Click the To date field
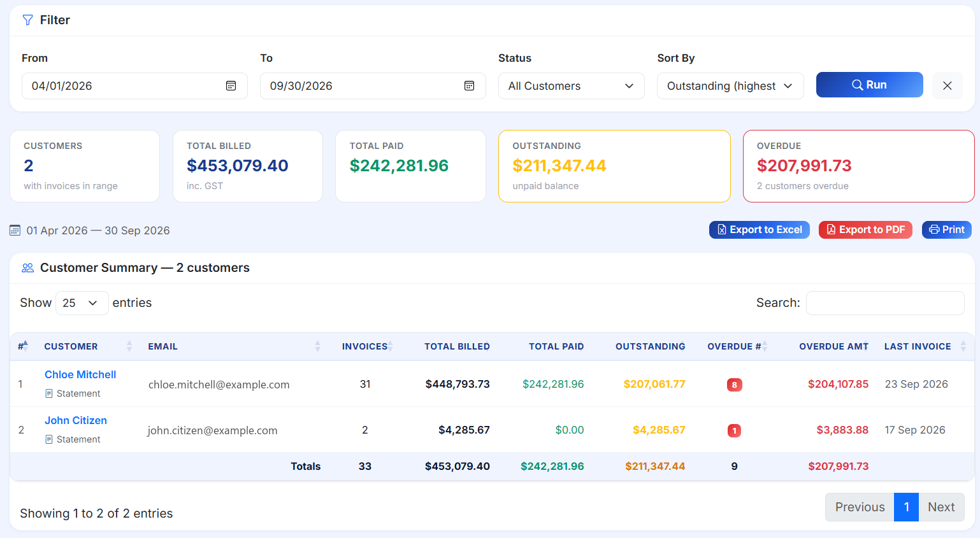The width and height of the screenshot is (980, 538). coord(373,86)
